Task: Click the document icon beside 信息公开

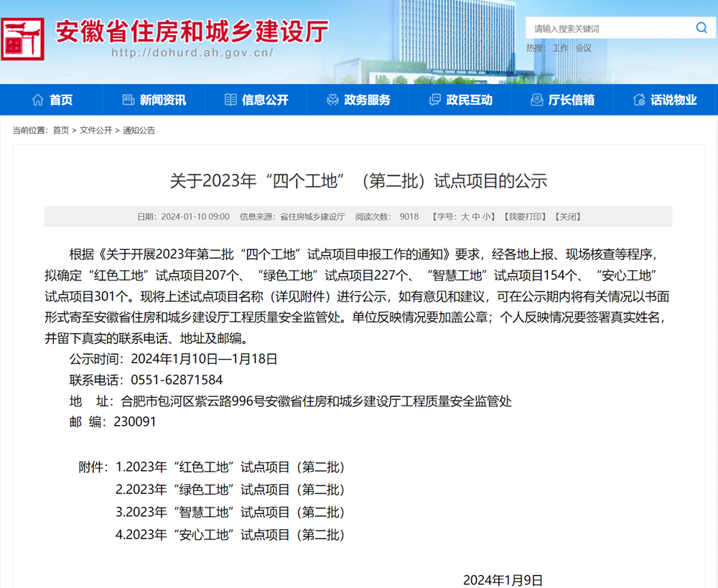Action: click(x=230, y=101)
